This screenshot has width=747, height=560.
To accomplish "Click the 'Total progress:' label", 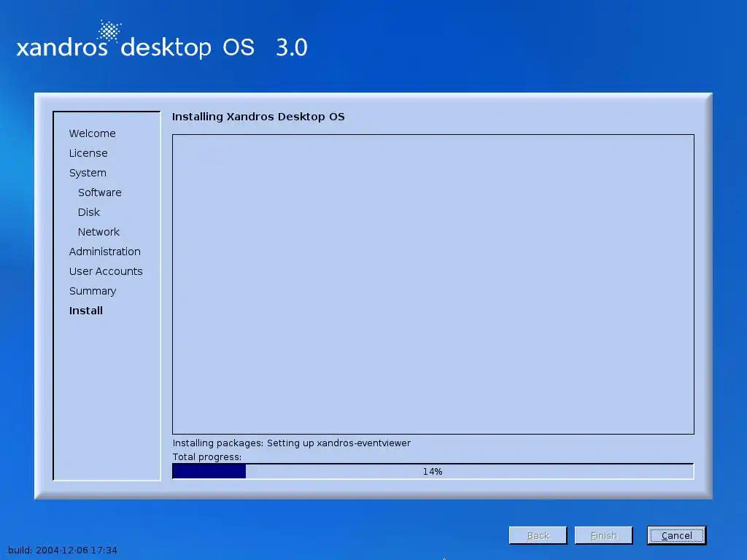I will 206,457.
